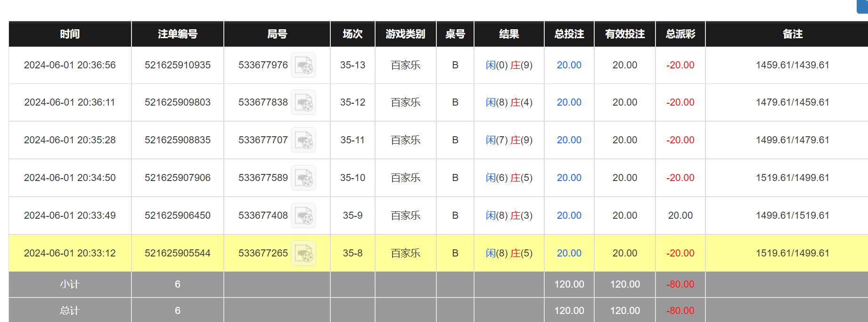Viewport: 868px width, 322px height.
Task: Click the blue button at top-right corner
Action: point(862,6)
